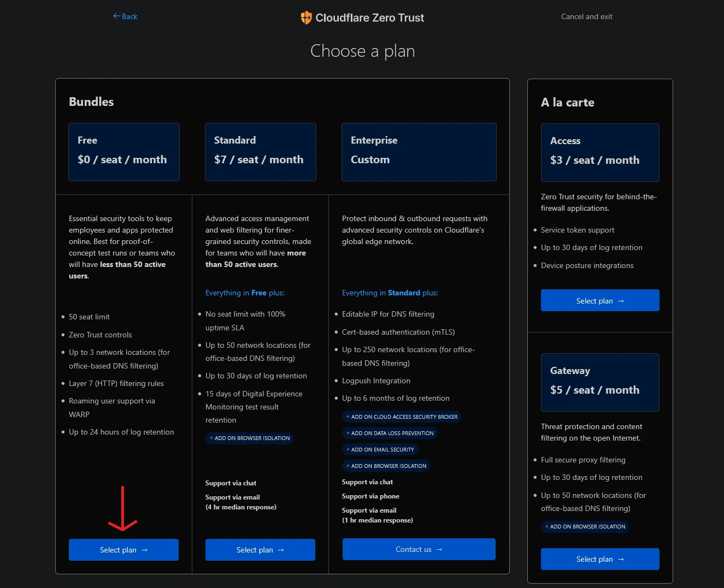Click Browser Isolation add-on under Gateway plan
724x588 pixels.
tap(585, 526)
